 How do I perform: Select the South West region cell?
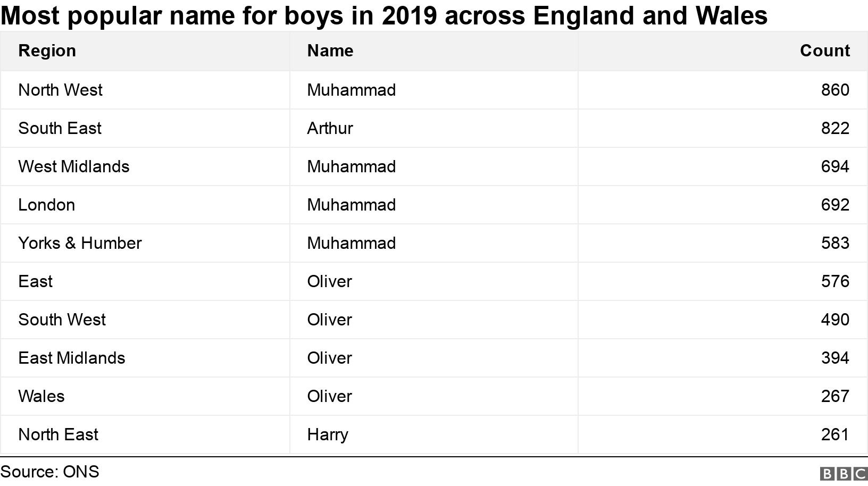click(62, 320)
